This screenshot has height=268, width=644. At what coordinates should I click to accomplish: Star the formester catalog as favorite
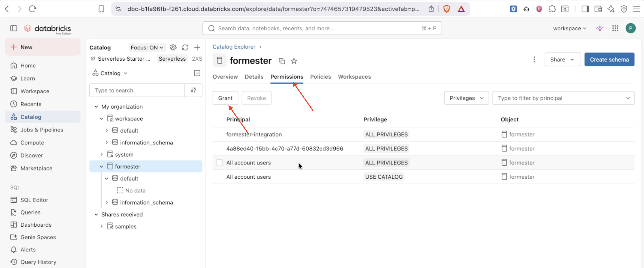click(x=294, y=61)
